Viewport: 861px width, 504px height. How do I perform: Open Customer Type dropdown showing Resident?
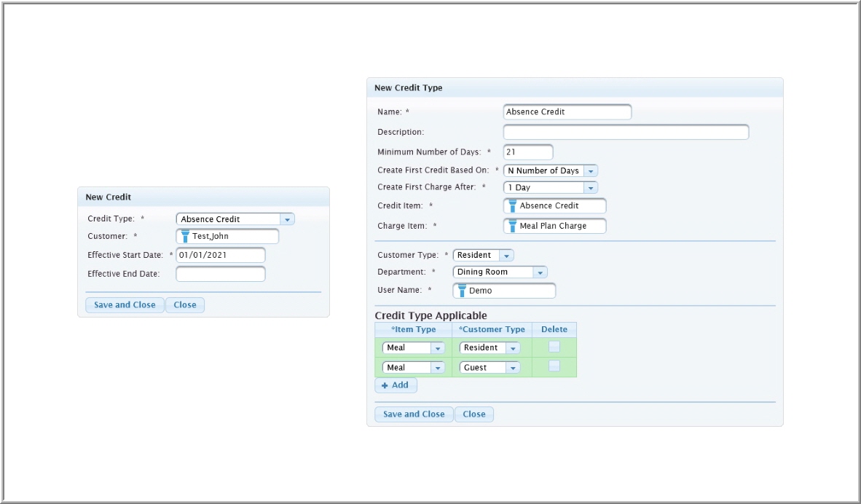(506, 256)
